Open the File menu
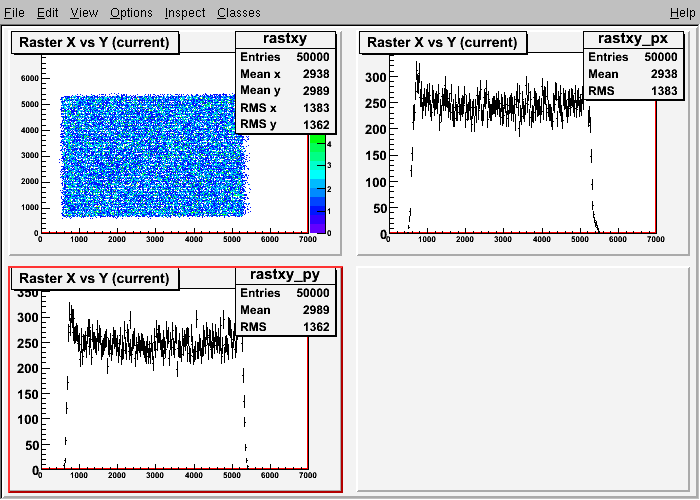 pyautogui.click(x=14, y=13)
